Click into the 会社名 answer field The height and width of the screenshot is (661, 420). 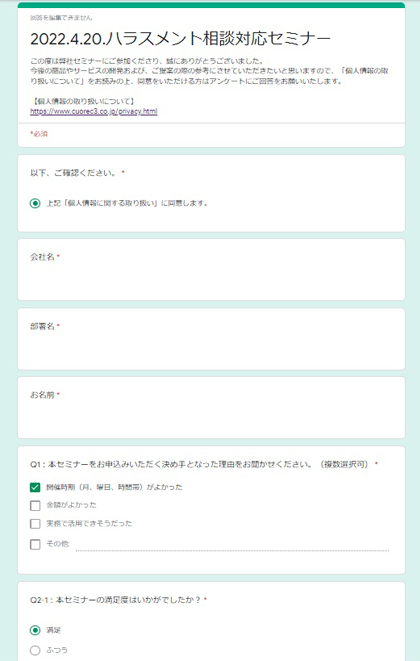pos(211,279)
